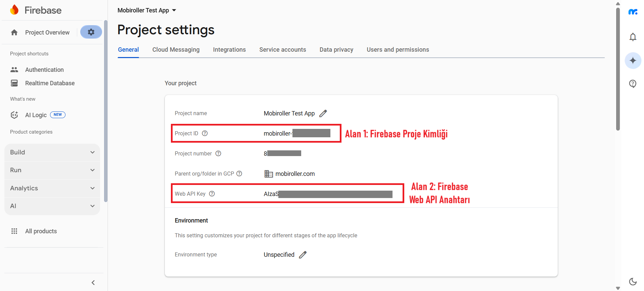Screen dimensions: 644x291
Task: Click the organization building icon
Action: click(x=269, y=174)
